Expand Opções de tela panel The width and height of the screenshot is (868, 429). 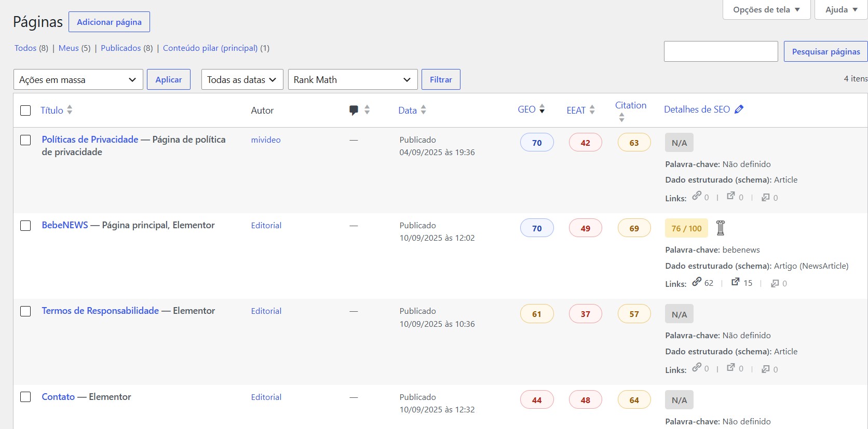click(x=766, y=9)
